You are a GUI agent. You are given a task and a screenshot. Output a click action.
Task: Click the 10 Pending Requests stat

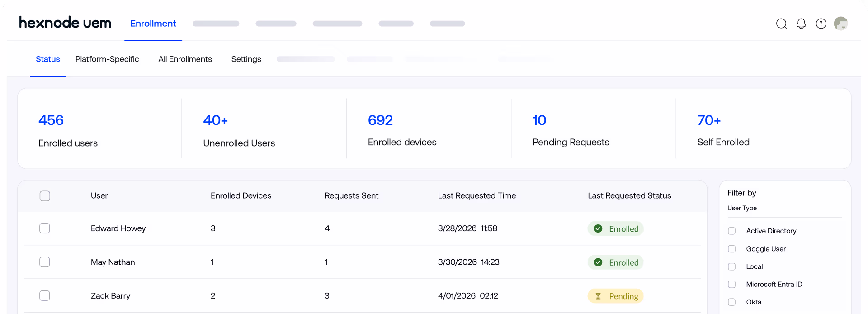click(x=571, y=130)
